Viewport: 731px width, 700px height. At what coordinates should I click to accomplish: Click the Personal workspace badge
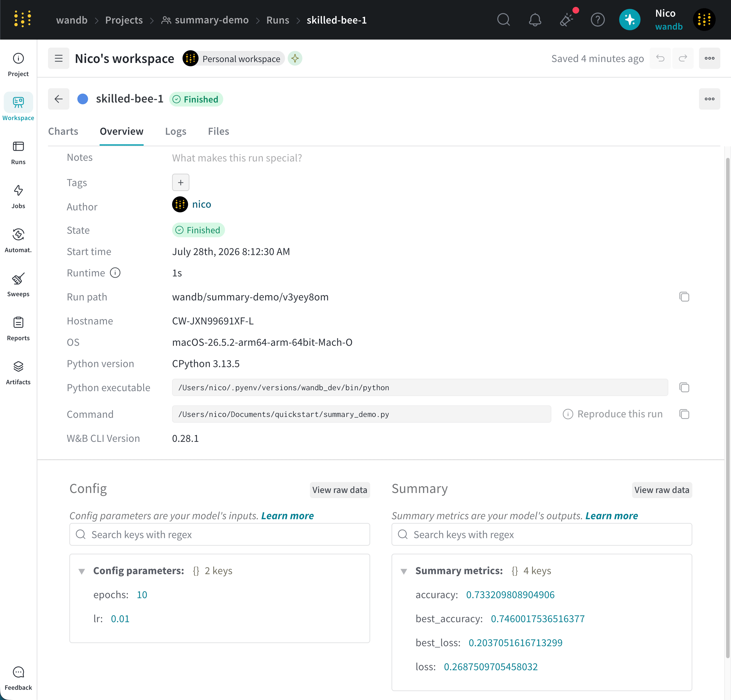[x=233, y=58]
